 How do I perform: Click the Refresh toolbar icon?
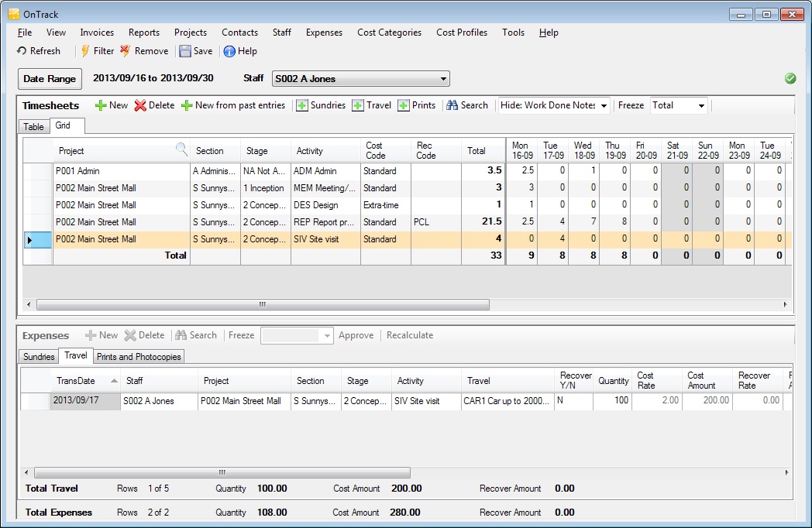[x=22, y=51]
